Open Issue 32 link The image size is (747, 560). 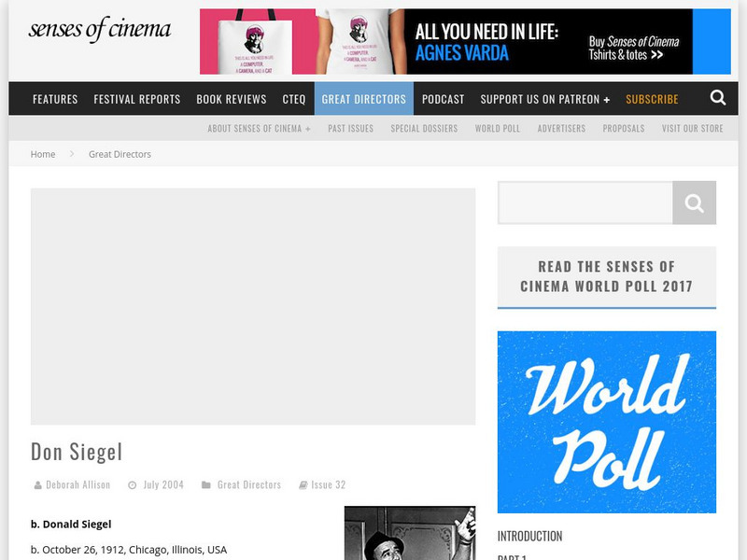pyautogui.click(x=329, y=485)
